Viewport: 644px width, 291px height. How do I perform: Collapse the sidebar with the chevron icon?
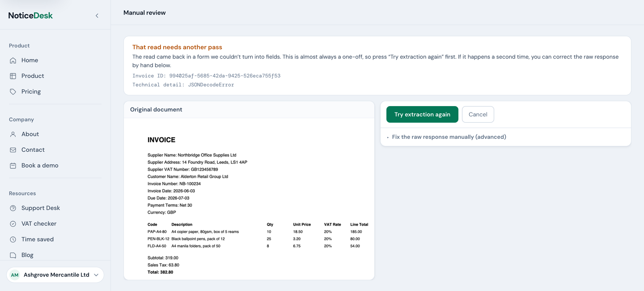(x=97, y=16)
